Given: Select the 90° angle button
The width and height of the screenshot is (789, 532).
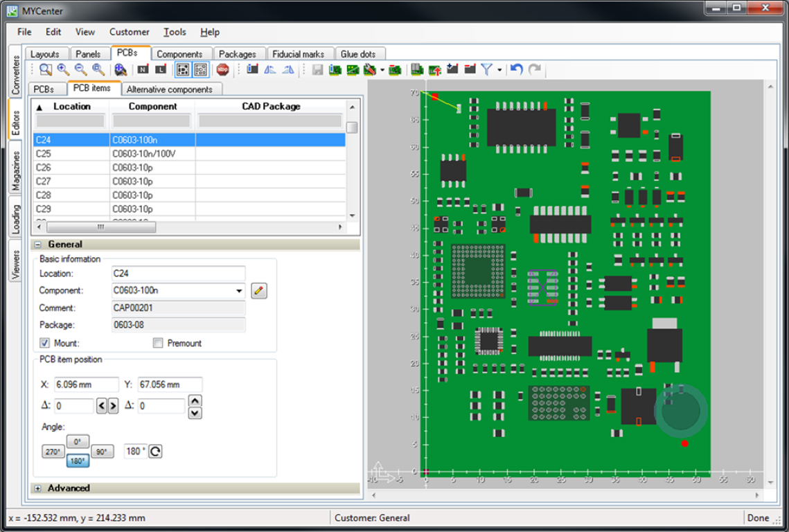Looking at the screenshot, I should click(x=102, y=452).
